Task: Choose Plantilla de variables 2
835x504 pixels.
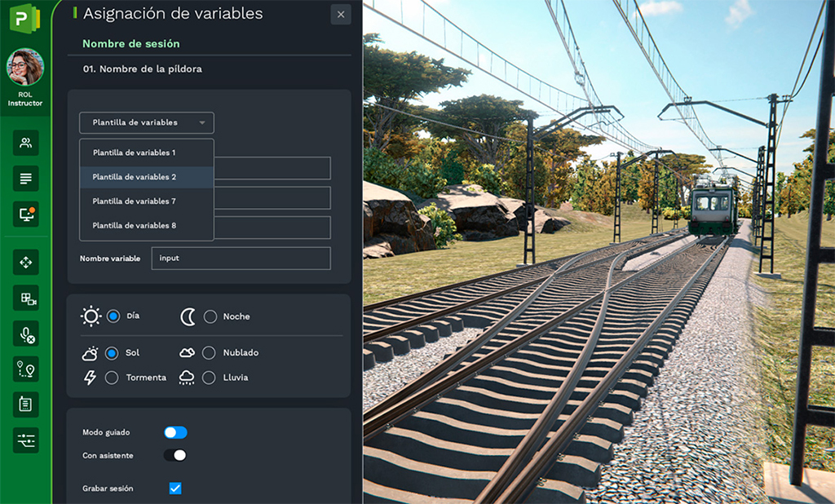Action: pyautogui.click(x=147, y=177)
